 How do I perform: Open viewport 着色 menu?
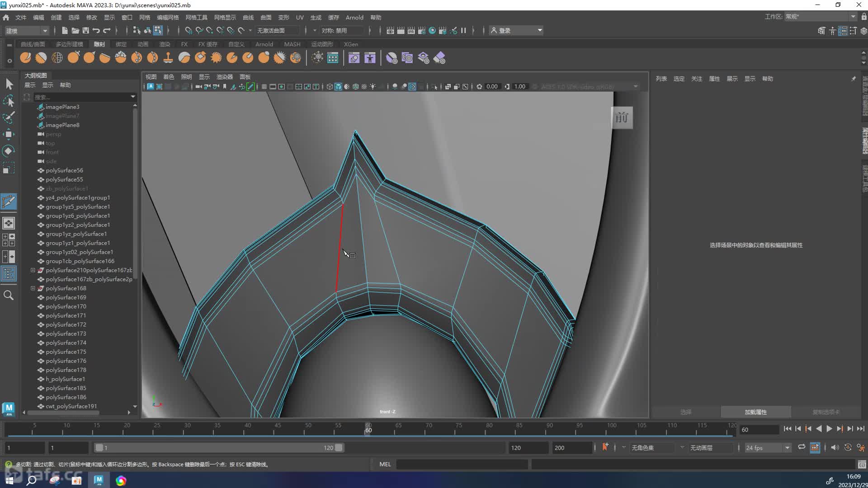(169, 77)
